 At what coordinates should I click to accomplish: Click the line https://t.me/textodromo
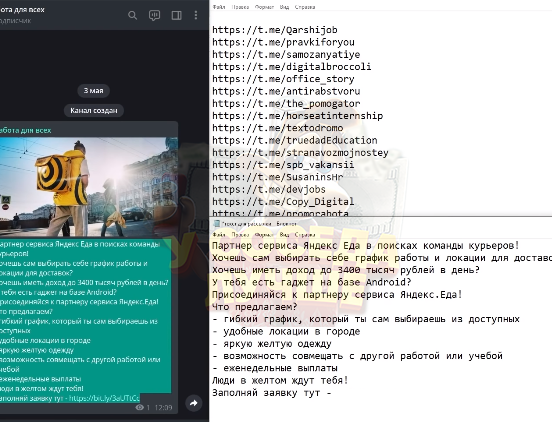pos(277,128)
